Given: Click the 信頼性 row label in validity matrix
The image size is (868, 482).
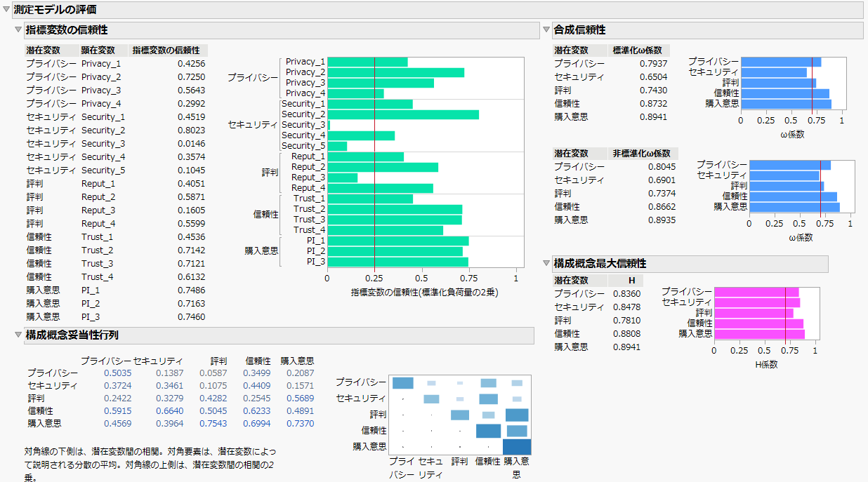Looking at the screenshot, I should (40, 411).
